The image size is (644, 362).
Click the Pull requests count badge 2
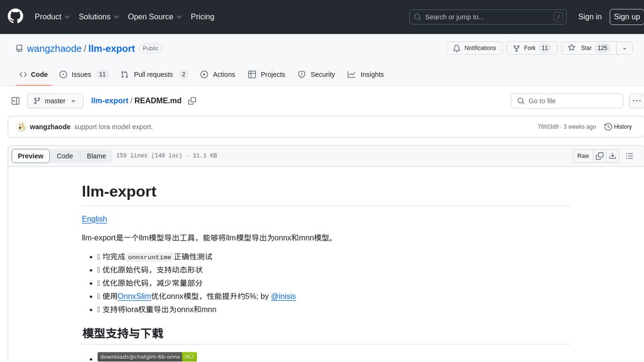click(x=183, y=74)
